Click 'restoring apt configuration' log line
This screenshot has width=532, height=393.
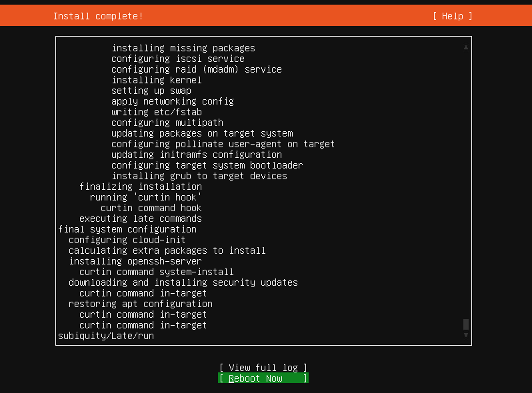coord(140,304)
